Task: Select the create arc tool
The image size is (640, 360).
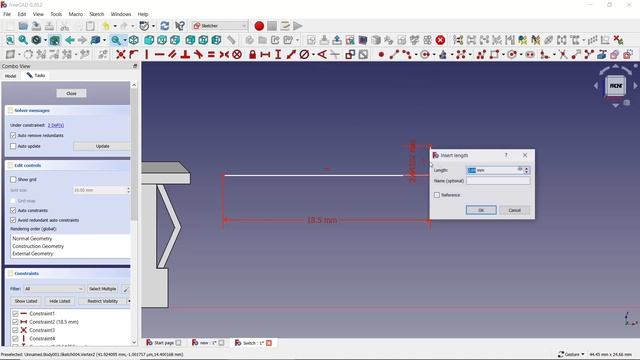Action: coord(407,54)
